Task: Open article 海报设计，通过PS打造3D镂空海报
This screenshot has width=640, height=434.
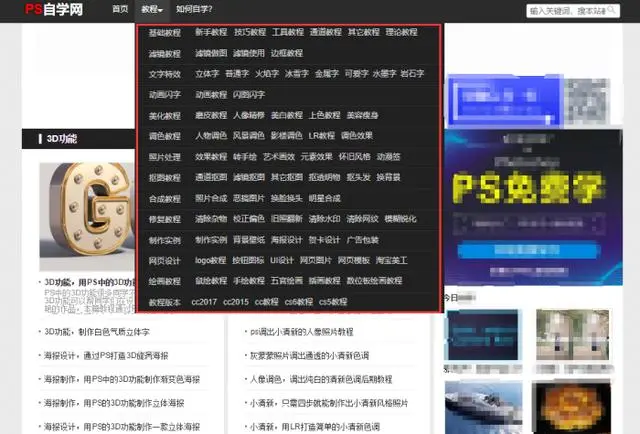Action: tap(106, 356)
